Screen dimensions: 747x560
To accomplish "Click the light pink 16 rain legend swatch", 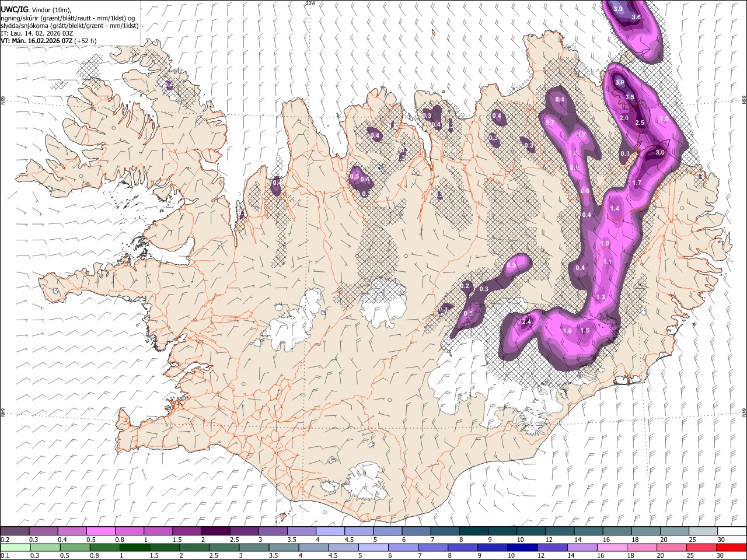I will (612, 547).
